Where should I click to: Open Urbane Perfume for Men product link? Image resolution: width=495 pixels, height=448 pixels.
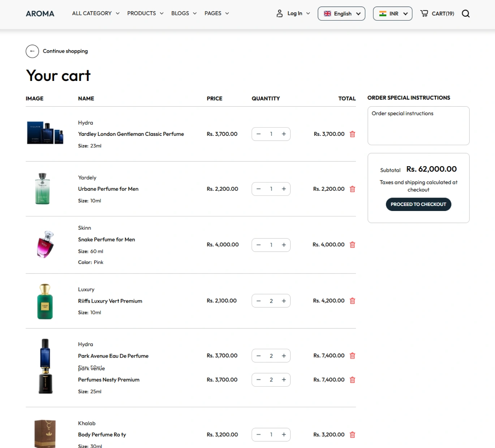coord(108,189)
